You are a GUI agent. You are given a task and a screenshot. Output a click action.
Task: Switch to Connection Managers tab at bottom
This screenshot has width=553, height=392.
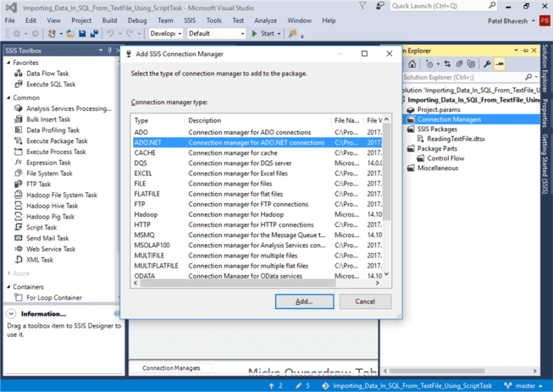point(171,368)
